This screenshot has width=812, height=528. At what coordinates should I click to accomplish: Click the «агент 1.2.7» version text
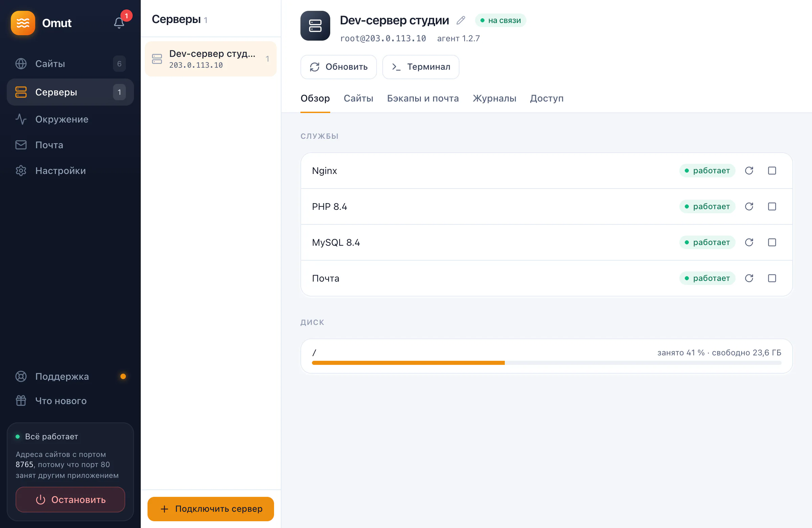pyautogui.click(x=458, y=39)
